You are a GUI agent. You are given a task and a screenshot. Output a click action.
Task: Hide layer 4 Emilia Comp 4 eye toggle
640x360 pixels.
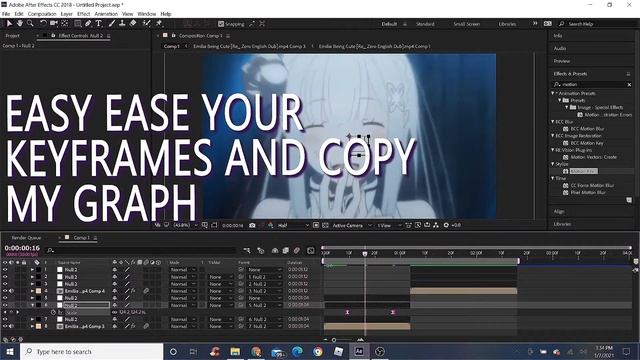tap(5, 291)
